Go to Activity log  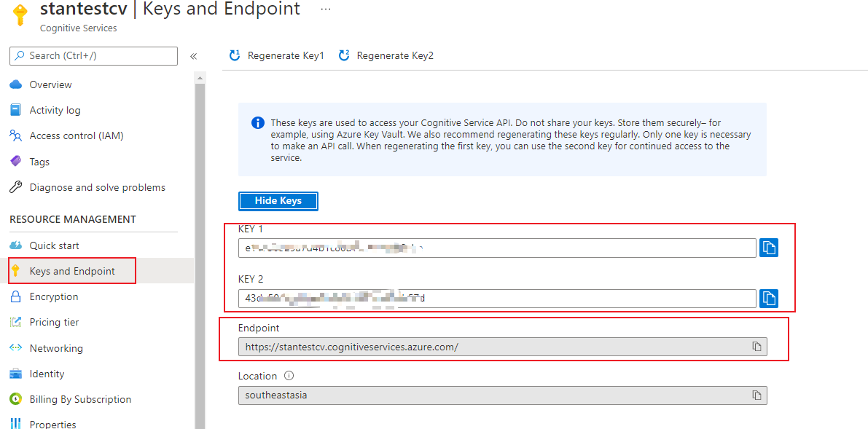pyautogui.click(x=55, y=110)
